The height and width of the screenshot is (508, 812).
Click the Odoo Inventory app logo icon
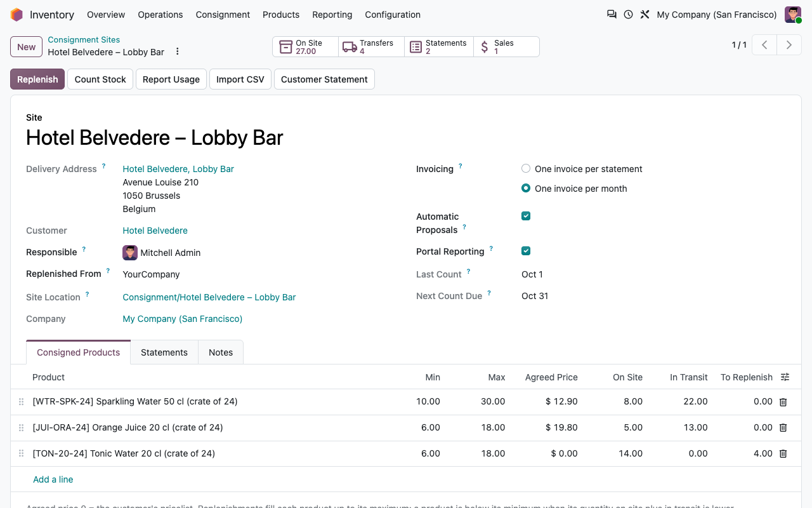pyautogui.click(x=16, y=15)
